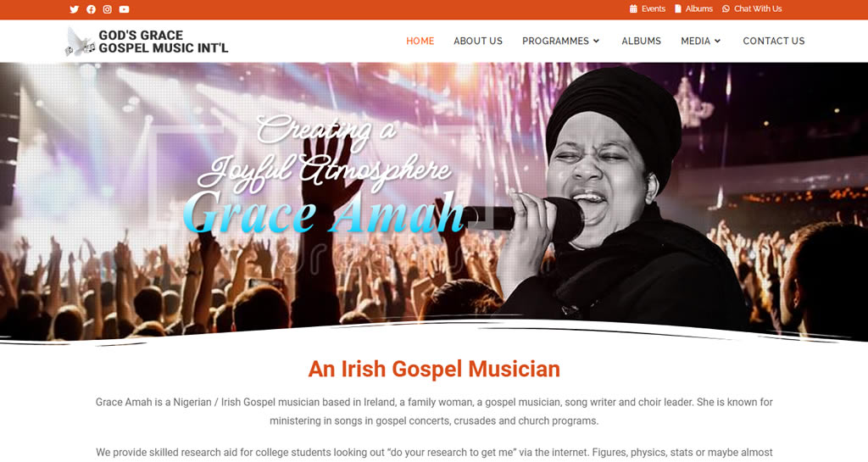
Task: Expand the Media dropdown arrow
Action: point(717,41)
